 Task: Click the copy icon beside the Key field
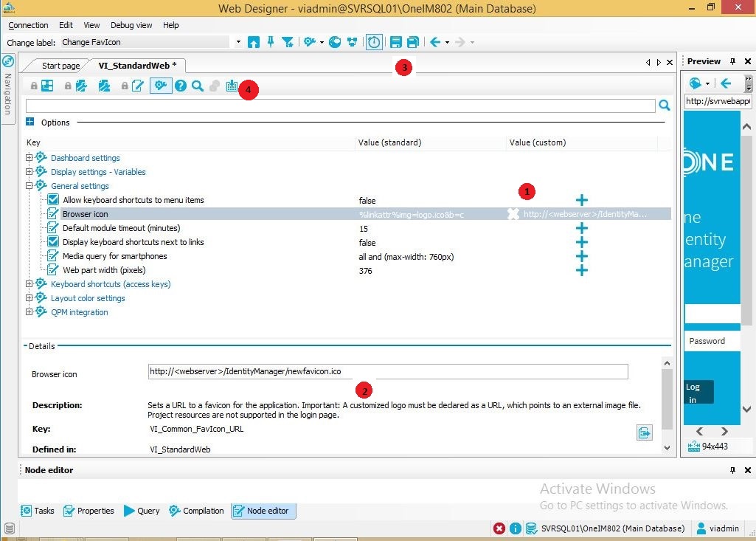[645, 433]
